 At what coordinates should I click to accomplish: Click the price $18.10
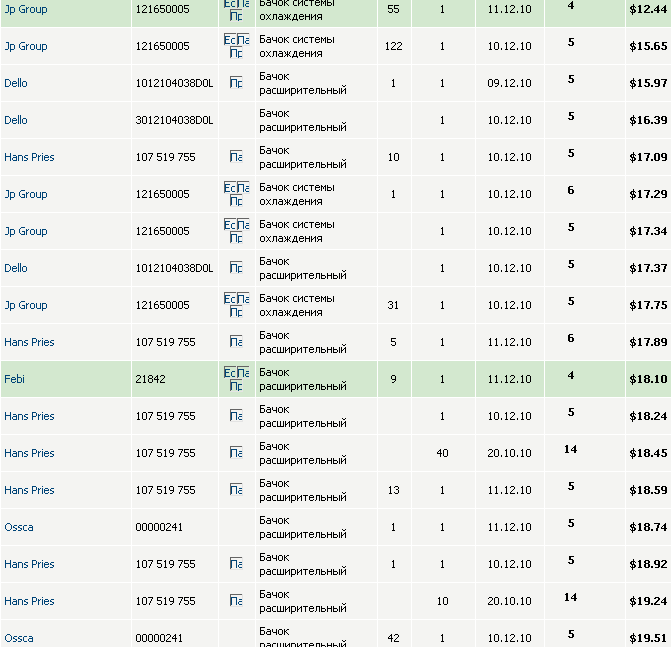pos(648,379)
